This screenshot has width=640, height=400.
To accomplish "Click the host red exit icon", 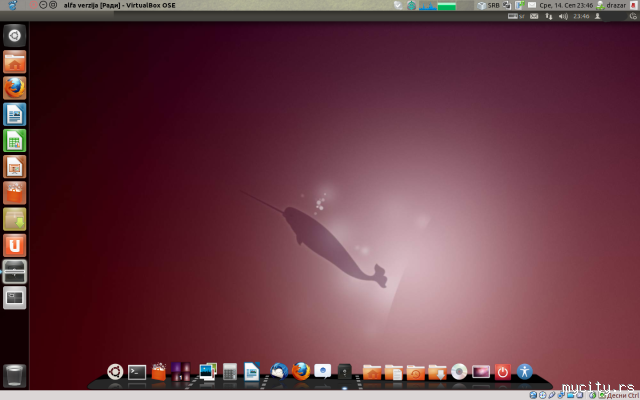I will tap(634, 5).
